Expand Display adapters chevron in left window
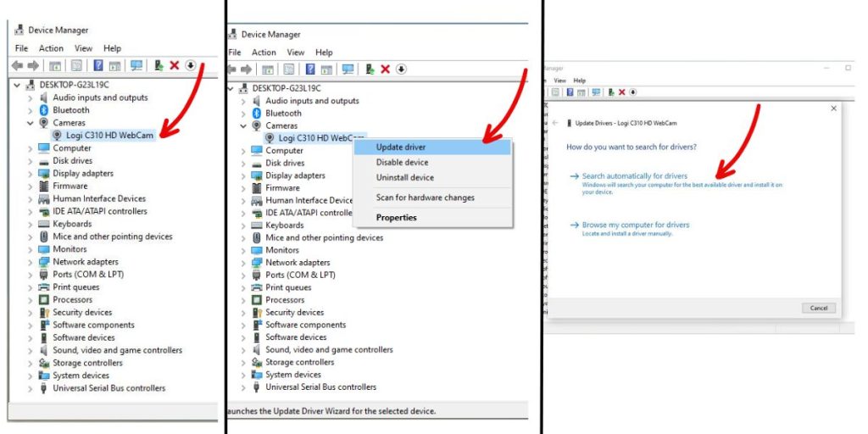This screenshot has height=434, width=868. pyautogui.click(x=31, y=173)
